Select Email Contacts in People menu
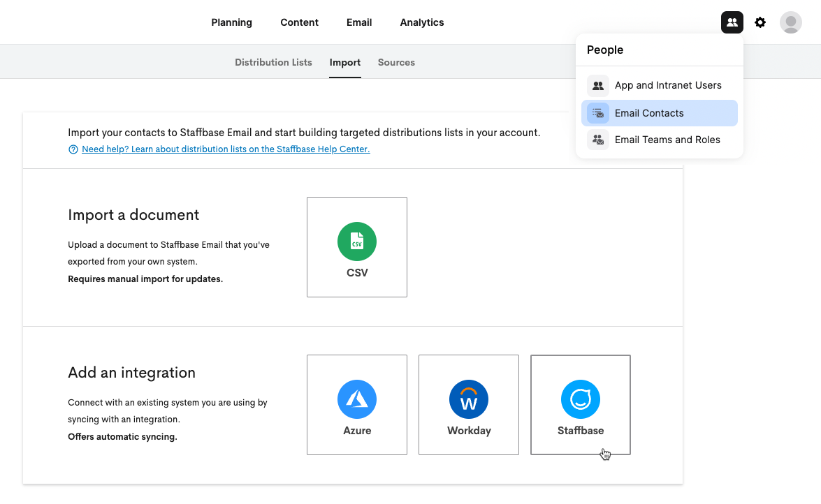This screenshot has height=504, width=821. [x=659, y=113]
